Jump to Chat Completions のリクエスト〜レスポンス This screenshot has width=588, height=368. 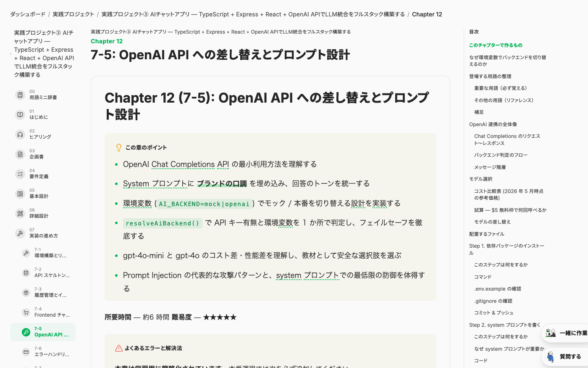tap(507, 140)
